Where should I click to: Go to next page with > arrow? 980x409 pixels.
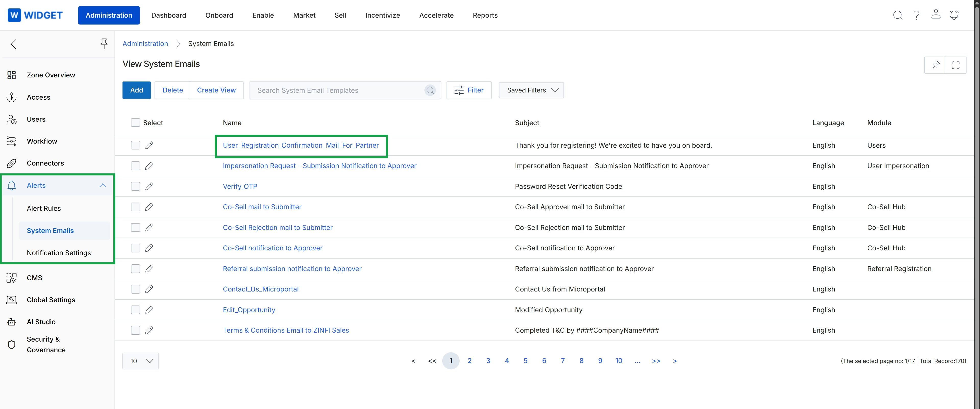pyautogui.click(x=675, y=361)
